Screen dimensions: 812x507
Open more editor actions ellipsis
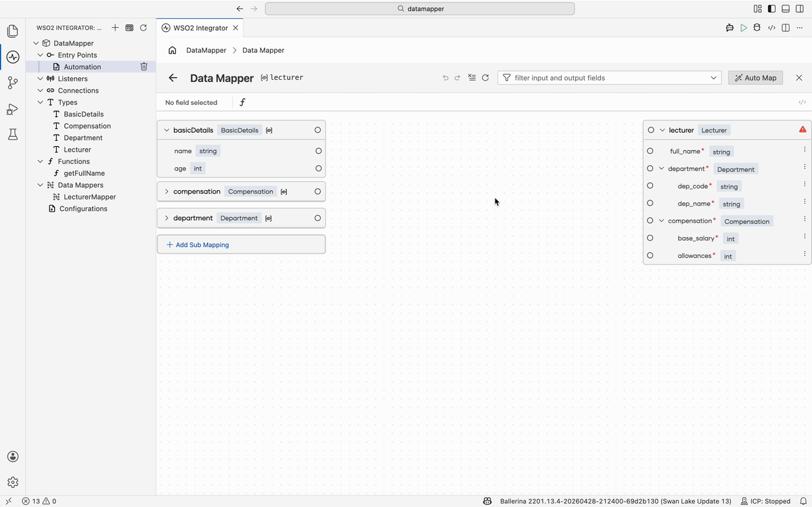tap(800, 28)
